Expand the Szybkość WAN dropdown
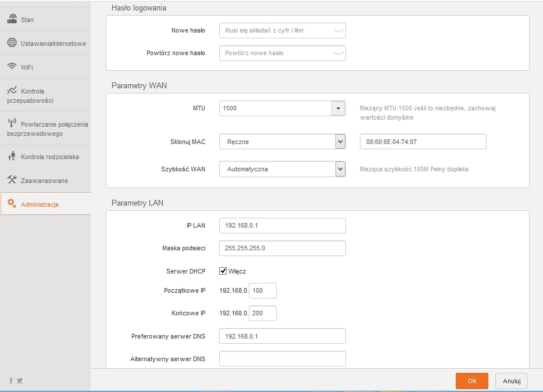 click(341, 169)
